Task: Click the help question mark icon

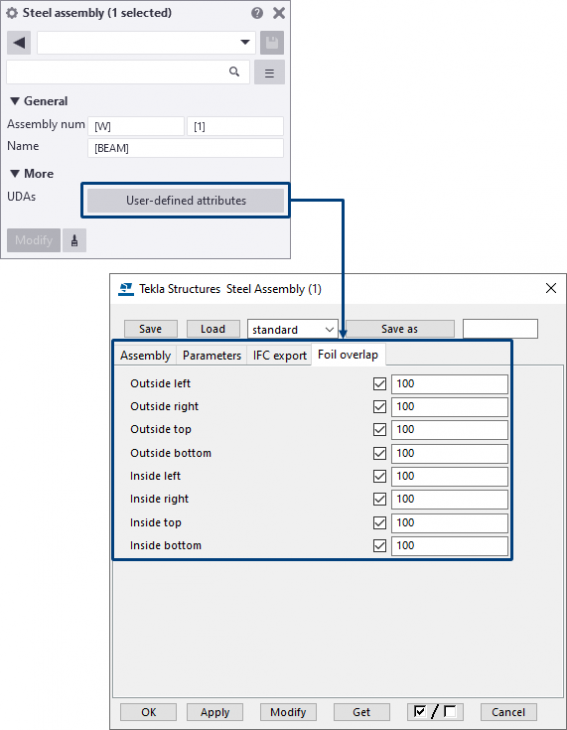Action: click(257, 13)
